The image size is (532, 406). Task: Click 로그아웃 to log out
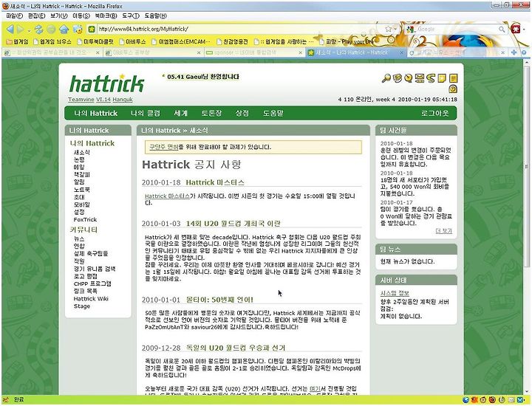(x=434, y=113)
